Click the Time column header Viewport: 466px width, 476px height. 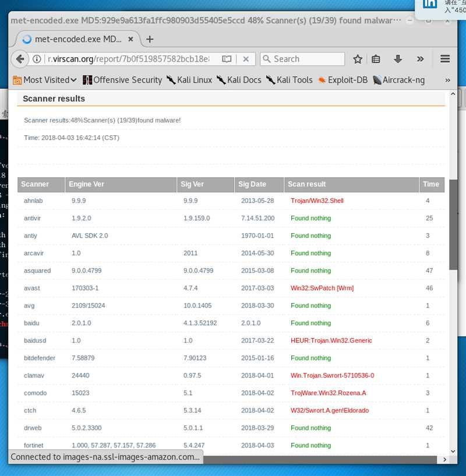[x=432, y=184]
